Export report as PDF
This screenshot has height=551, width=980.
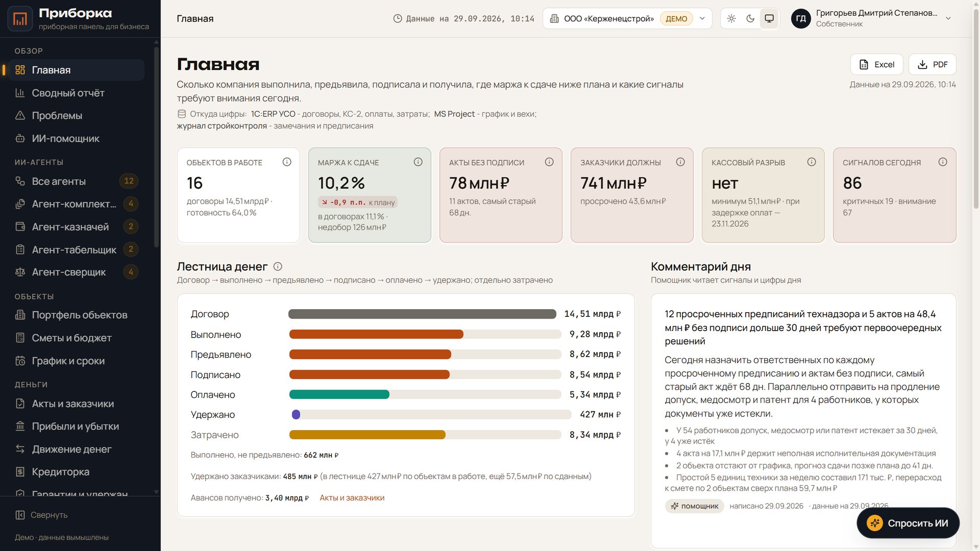(x=932, y=64)
